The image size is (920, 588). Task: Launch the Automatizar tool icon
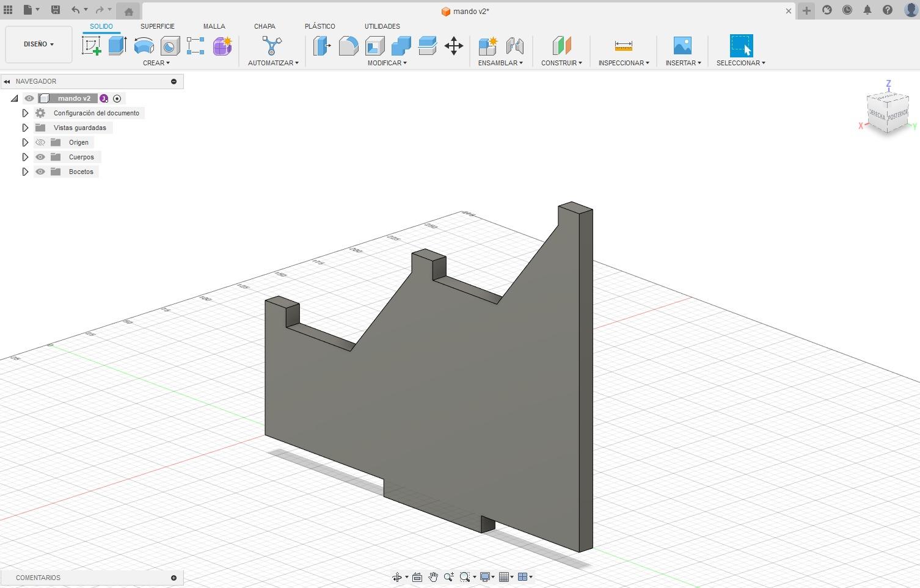click(x=272, y=46)
